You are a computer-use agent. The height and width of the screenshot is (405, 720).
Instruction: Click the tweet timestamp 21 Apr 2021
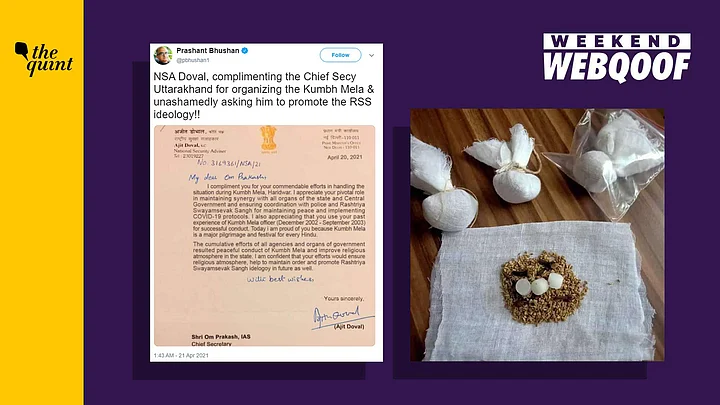181,355
